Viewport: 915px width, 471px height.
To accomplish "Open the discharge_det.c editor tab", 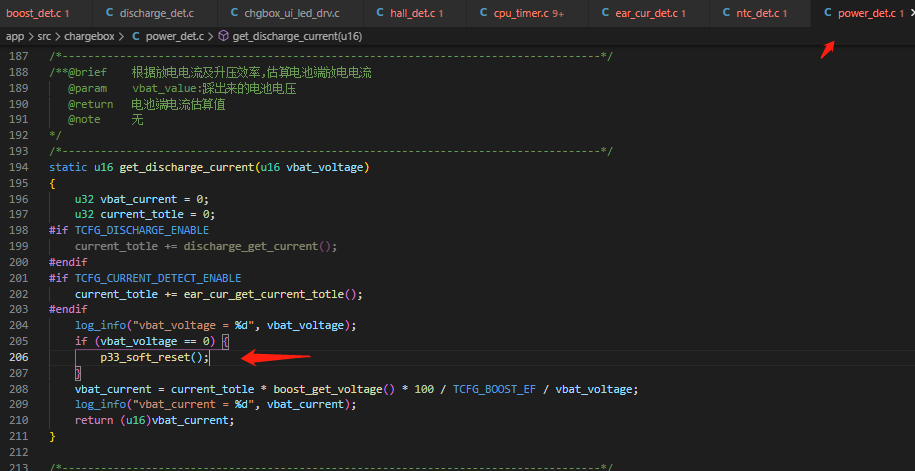I will pos(154,13).
